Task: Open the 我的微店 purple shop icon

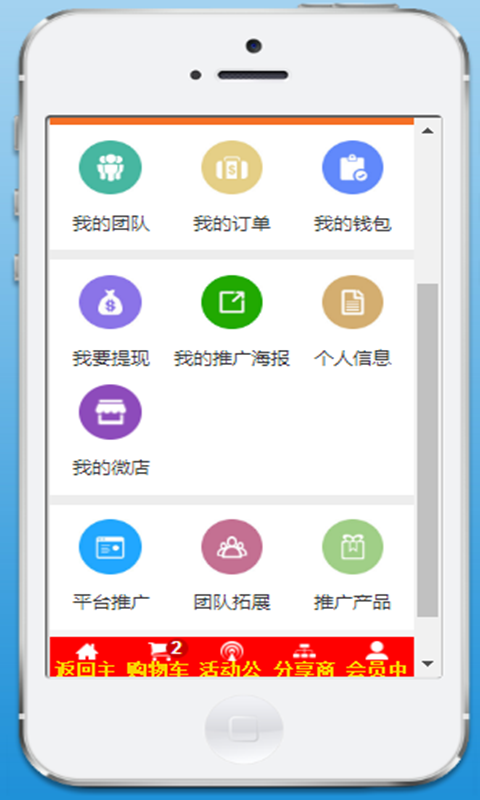Action: point(110,412)
